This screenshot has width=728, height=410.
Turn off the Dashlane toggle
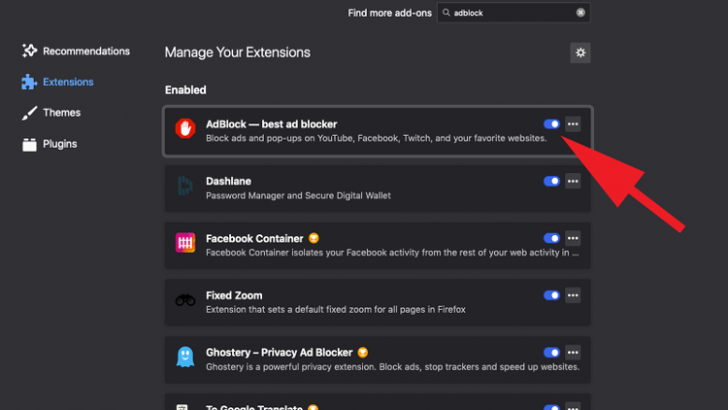click(x=551, y=181)
